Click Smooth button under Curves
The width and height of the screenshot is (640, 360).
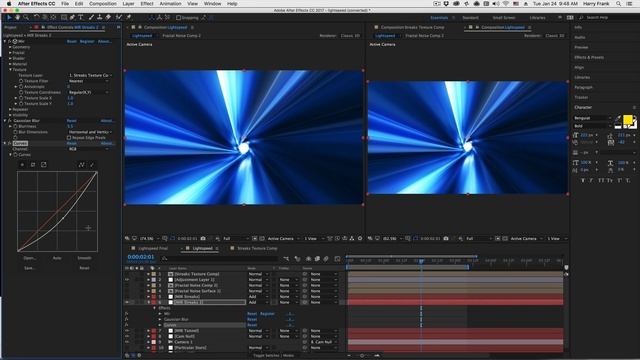[84, 258]
